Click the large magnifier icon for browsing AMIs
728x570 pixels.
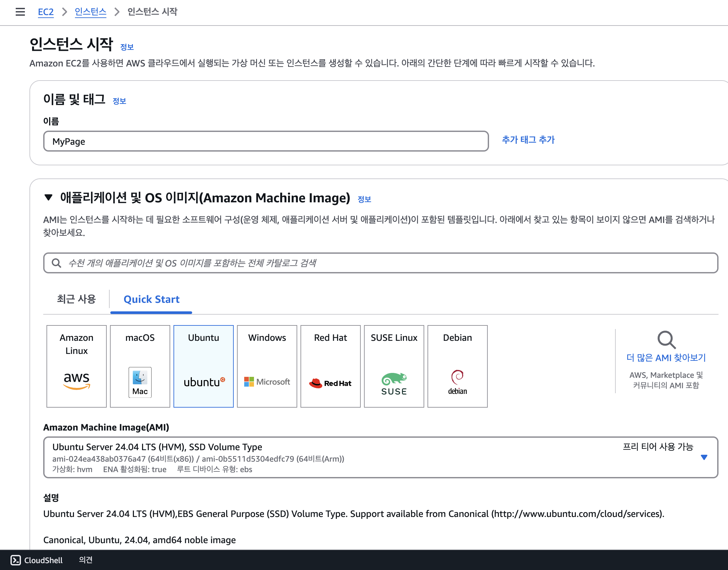[x=666, y=340]
